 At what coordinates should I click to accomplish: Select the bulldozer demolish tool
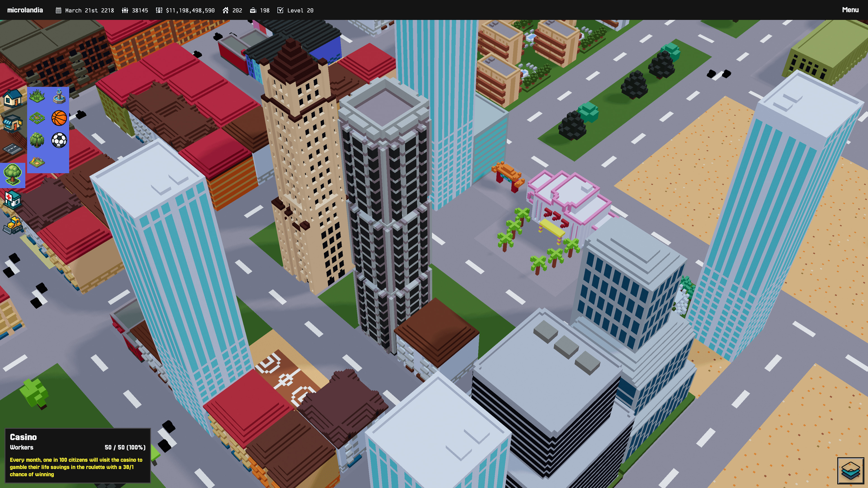12,225
